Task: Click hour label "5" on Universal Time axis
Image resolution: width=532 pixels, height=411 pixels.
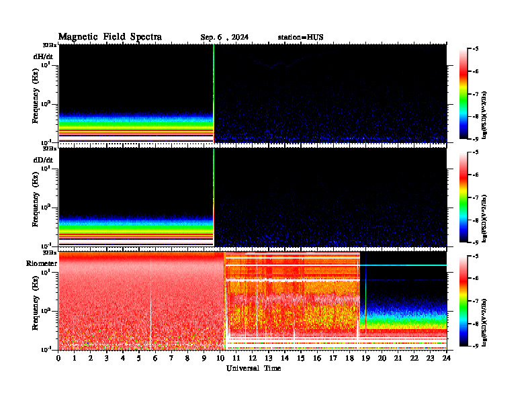Action: pos(139,359)
